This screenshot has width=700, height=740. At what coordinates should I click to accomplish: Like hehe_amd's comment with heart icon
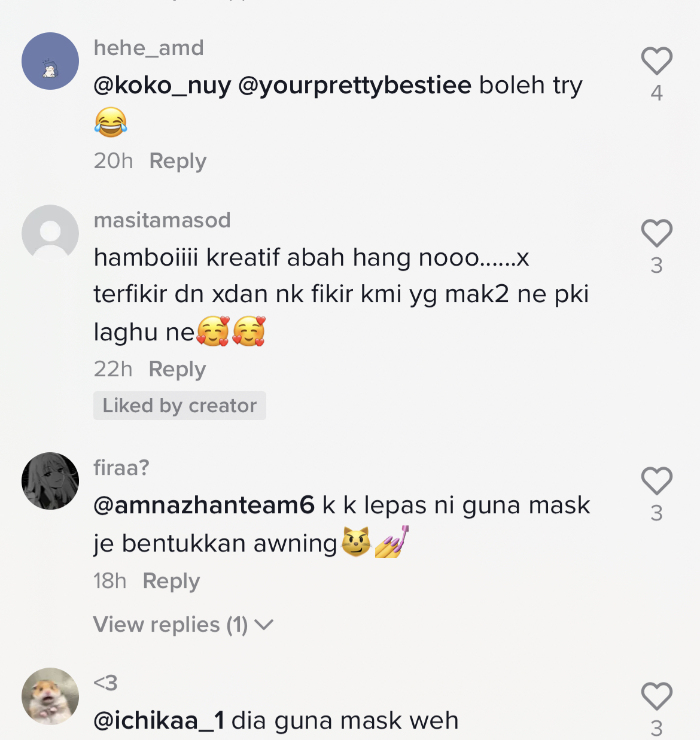656,60
